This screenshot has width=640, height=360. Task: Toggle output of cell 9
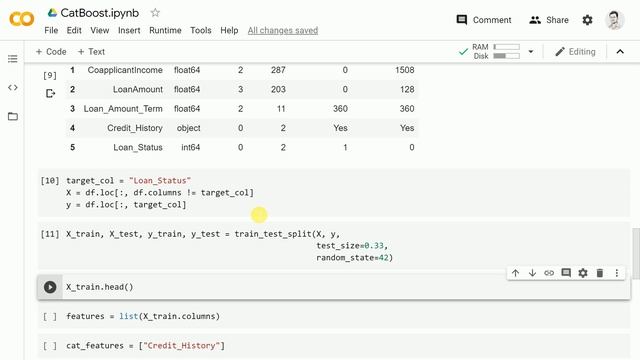pyautogui.click(x=50, y=93)
